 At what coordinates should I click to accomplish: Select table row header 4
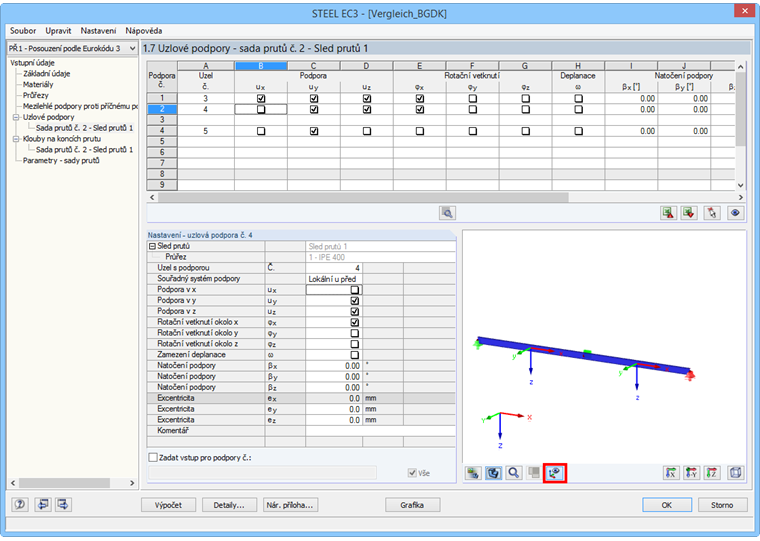click(162, 131)
